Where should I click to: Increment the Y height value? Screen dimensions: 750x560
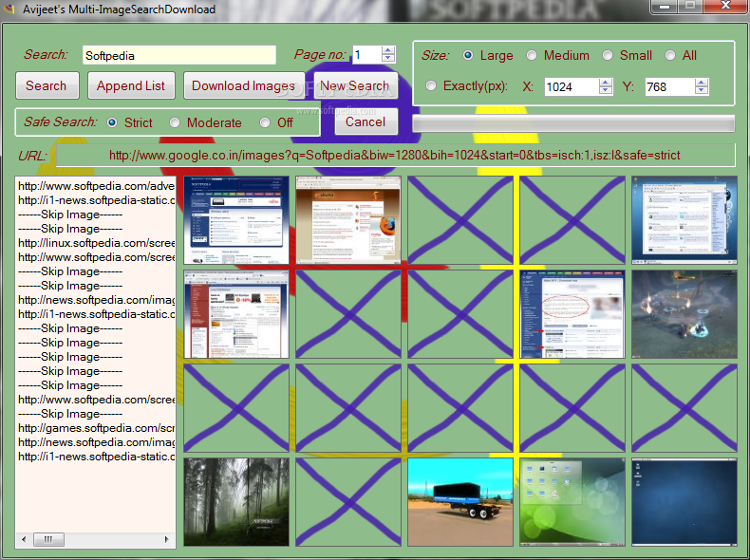pos(702,83)
